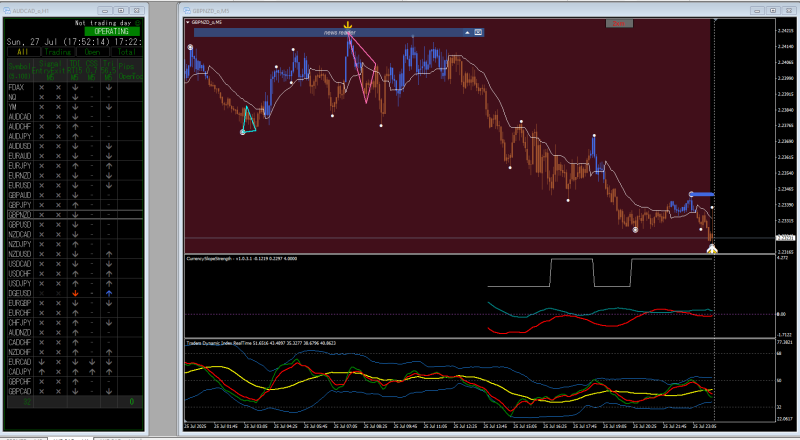This screenshot has width=800, height=440.
Task: Open the CADCHF symbol row
Action: click(75, 342)
